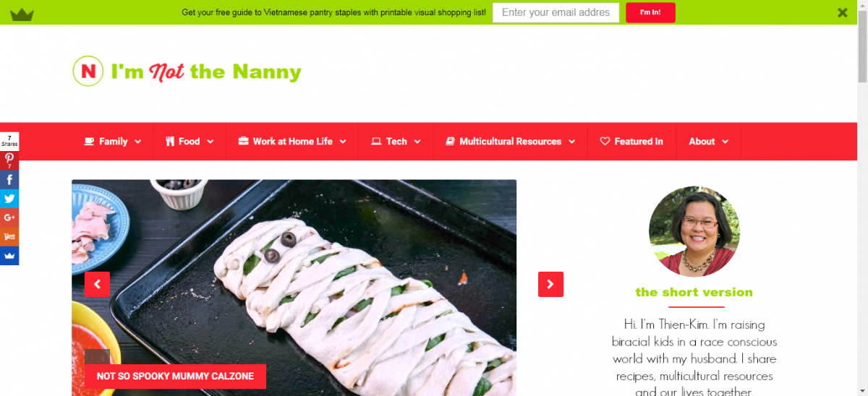The height and width of the screenshot is (396, 868).
Task: Go to previous slide with left arrow
Action: pos(97,284)
